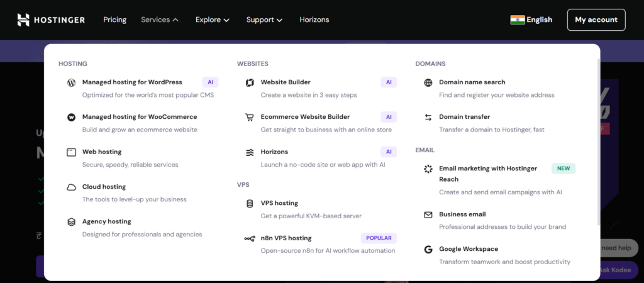This screenshot has width=644, height=283.
Task: Click the transfer arrows icon beside Domain transfer
Action: 428,118
